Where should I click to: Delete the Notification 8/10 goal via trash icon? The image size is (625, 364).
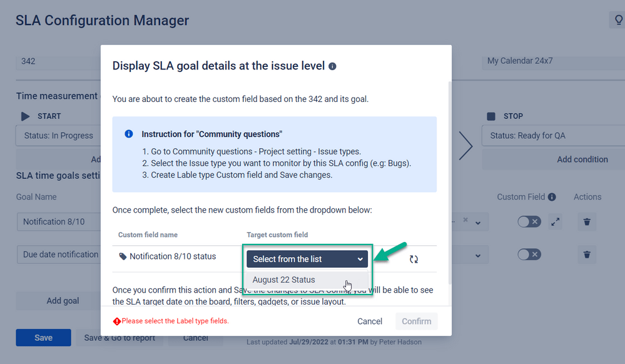586,221
